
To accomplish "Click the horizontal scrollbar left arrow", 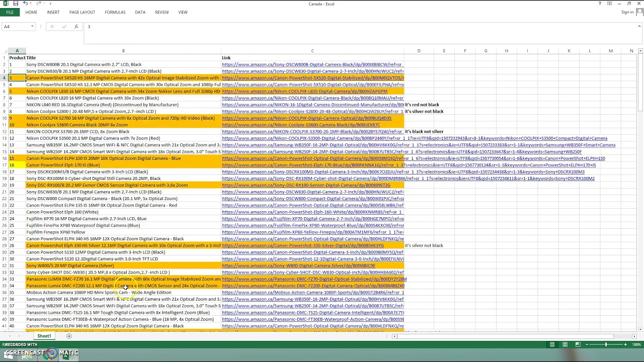I will coord(395,336).
